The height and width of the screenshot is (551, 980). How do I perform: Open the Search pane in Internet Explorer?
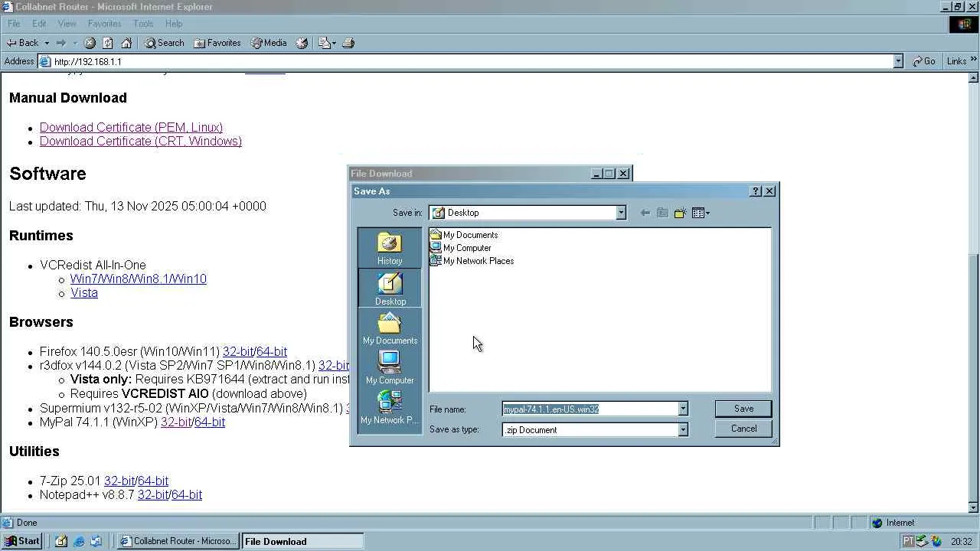165,43
